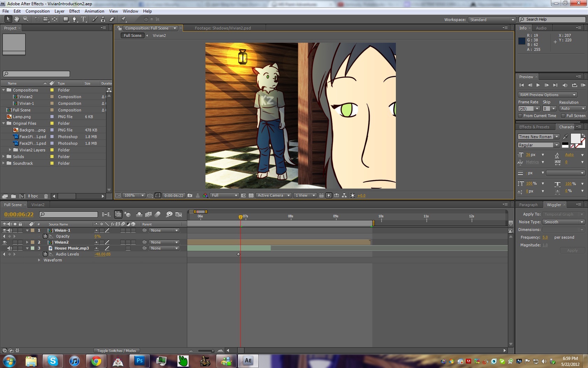Click reset exposure icon in viewer
This screenshot has height=368, width=588.
pyautogui.click(x=352, y=196)
